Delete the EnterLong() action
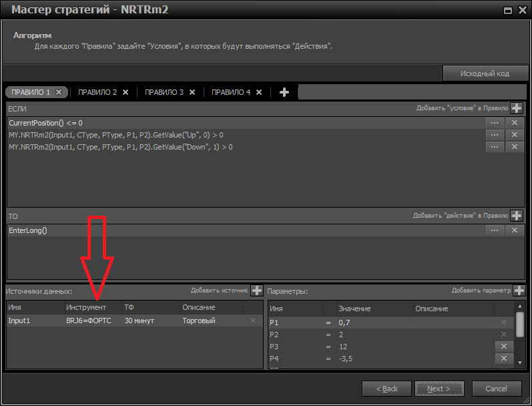Viewport: 532px width, 406px height. pos(514,230)
